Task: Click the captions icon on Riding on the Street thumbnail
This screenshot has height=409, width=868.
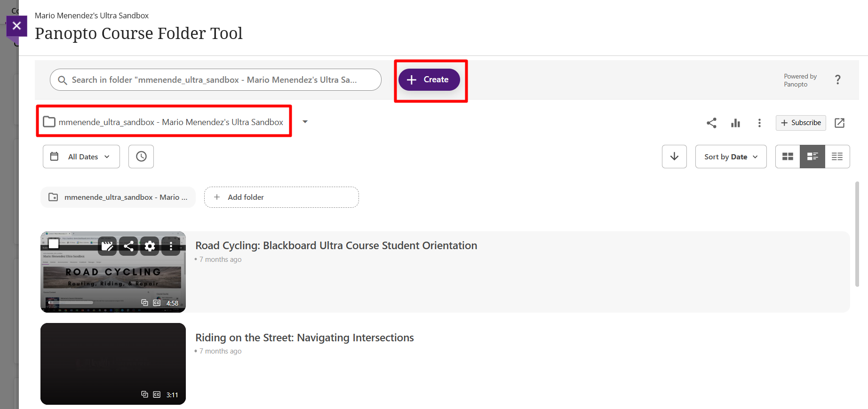Action: pos(157,395)
